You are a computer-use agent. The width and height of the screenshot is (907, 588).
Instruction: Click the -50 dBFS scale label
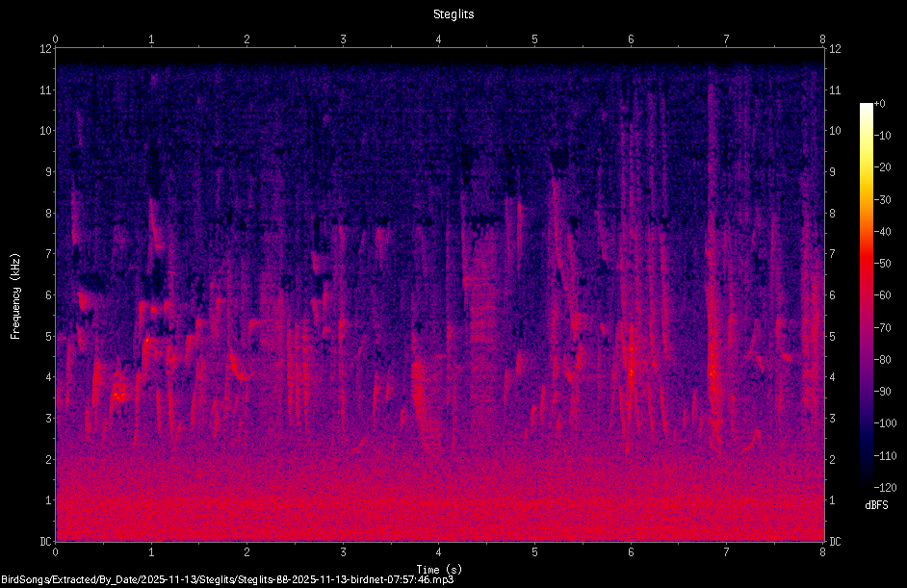coord(883,264)
